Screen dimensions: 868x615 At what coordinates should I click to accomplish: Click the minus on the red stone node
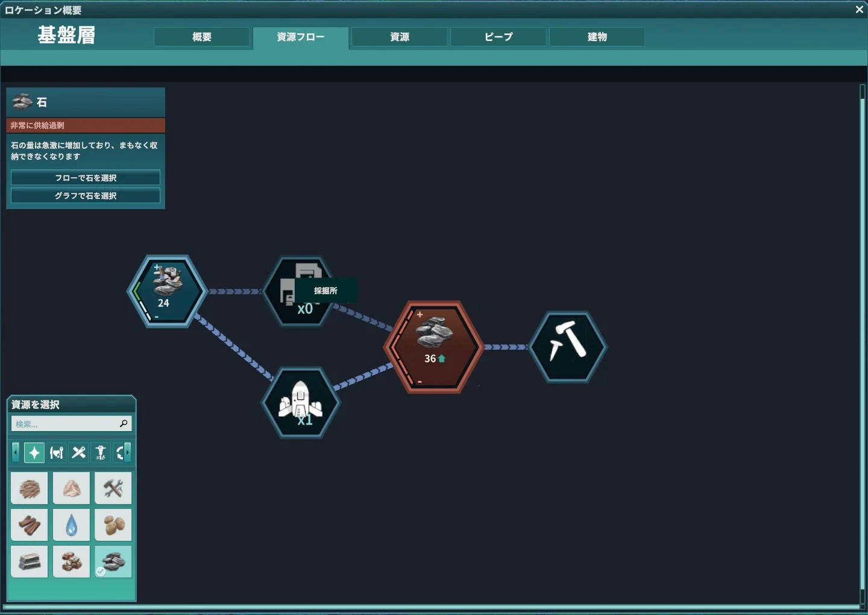[x=420, y=382]
